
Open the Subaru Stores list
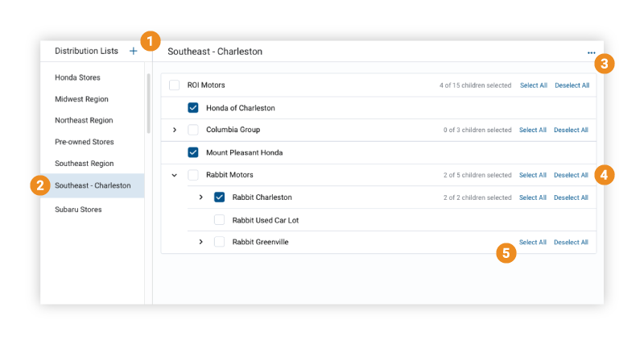pos(78,210)
